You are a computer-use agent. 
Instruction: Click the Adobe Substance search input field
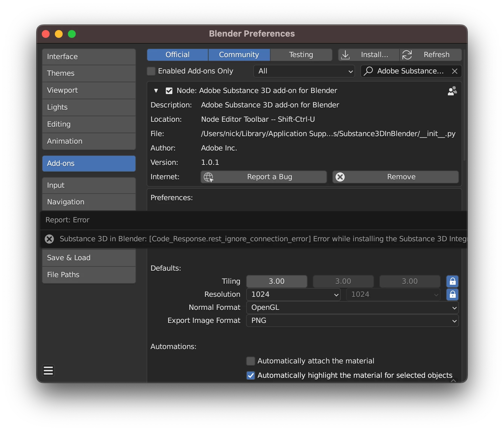411,71
